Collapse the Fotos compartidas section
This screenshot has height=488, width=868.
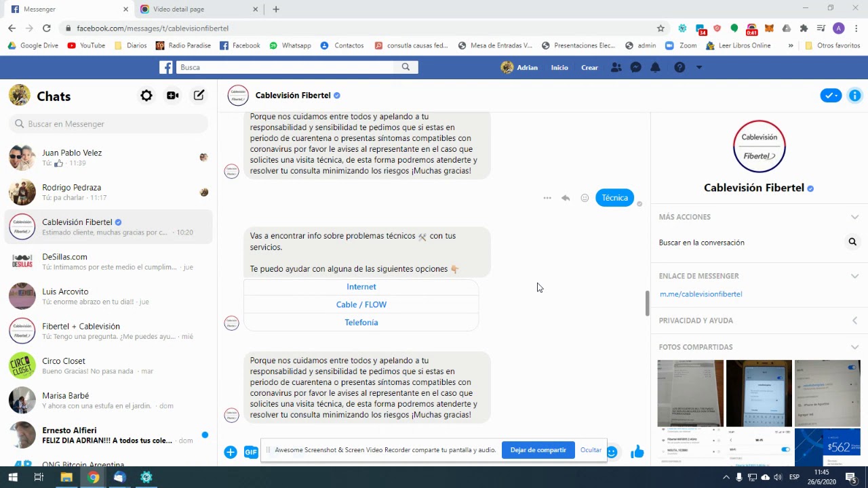tap(854, 347)
